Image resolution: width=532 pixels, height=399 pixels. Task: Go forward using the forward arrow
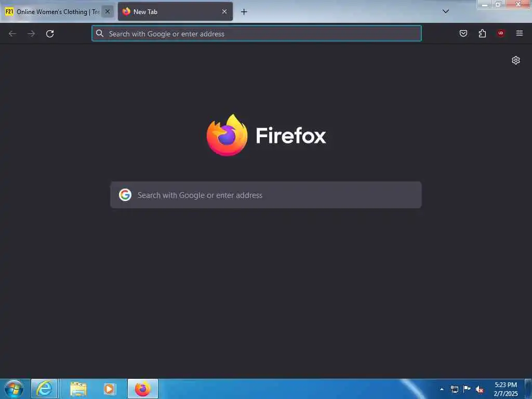[x=31, y=34]
